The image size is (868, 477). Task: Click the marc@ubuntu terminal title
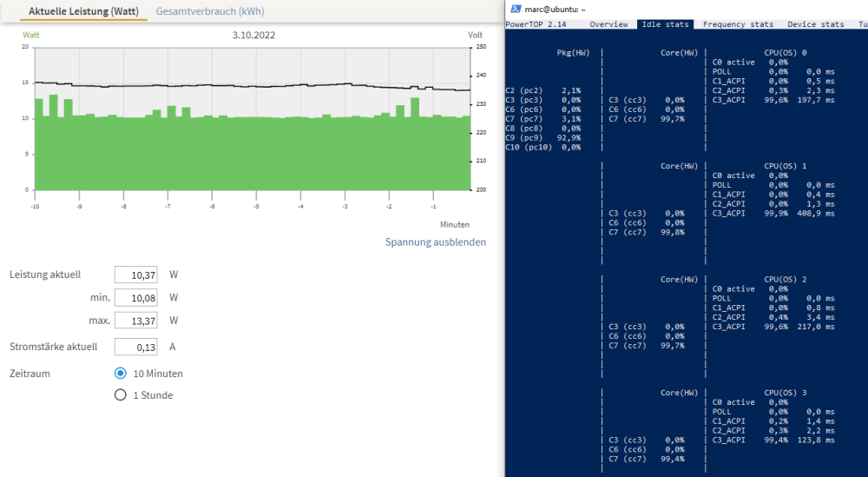(x=555, y=10)
